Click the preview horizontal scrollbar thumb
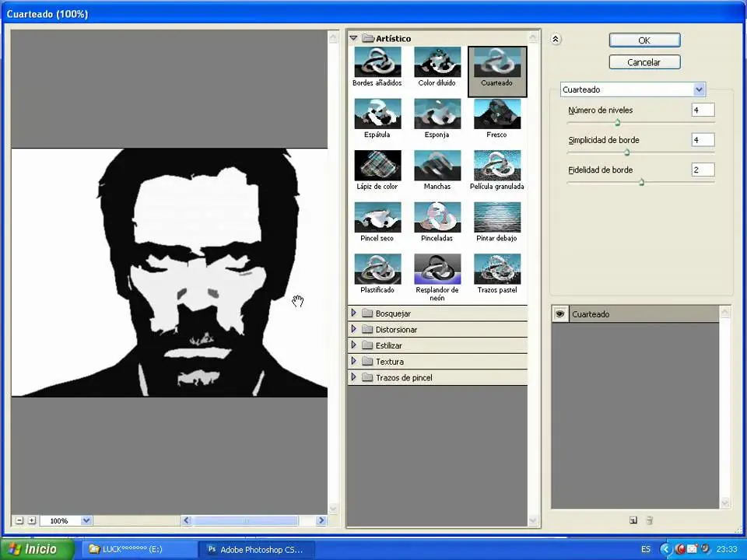Viewport: 747px width, 560px height. pos(245,520)
